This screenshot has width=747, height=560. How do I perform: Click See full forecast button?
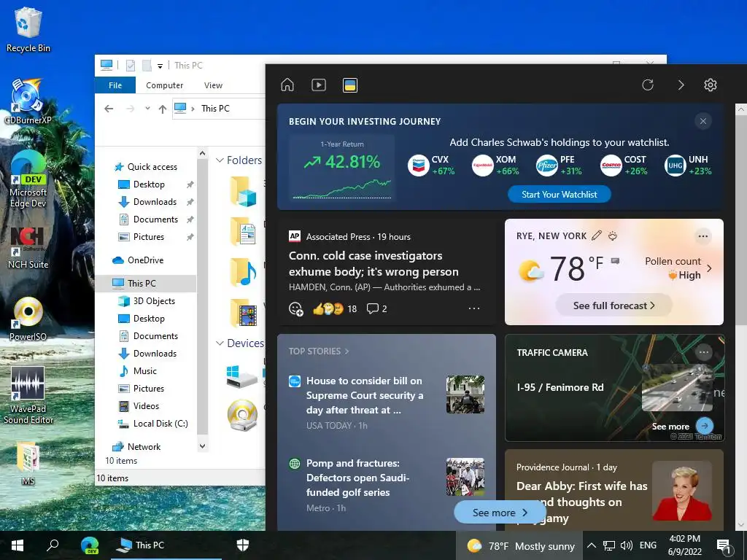[614, 306]
